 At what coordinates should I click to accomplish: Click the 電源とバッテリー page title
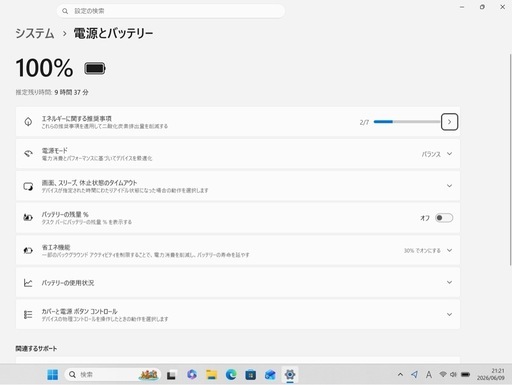click(113, 33)
